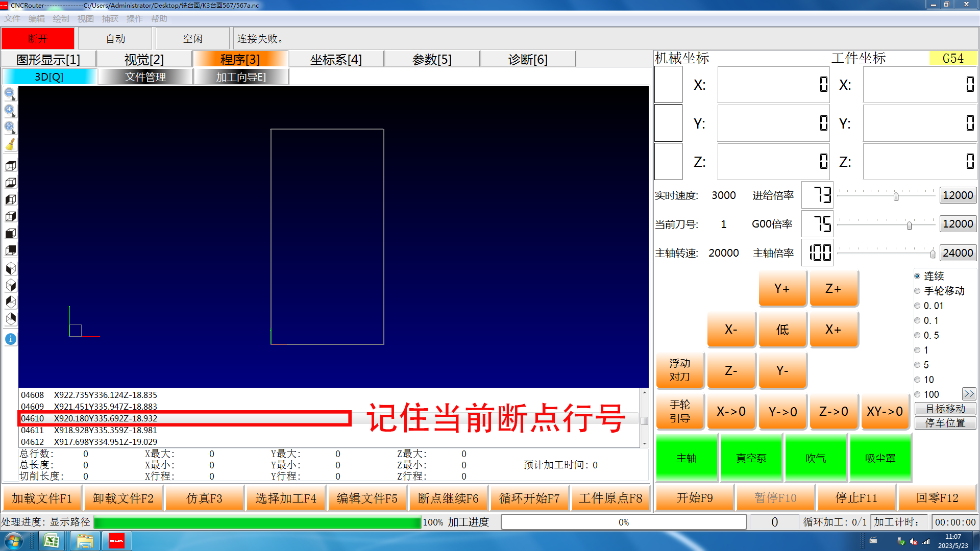Select the 连续 continuous jog mode
Image resolution: width=980 pixels, height=551 pixels.
(917, 276)
